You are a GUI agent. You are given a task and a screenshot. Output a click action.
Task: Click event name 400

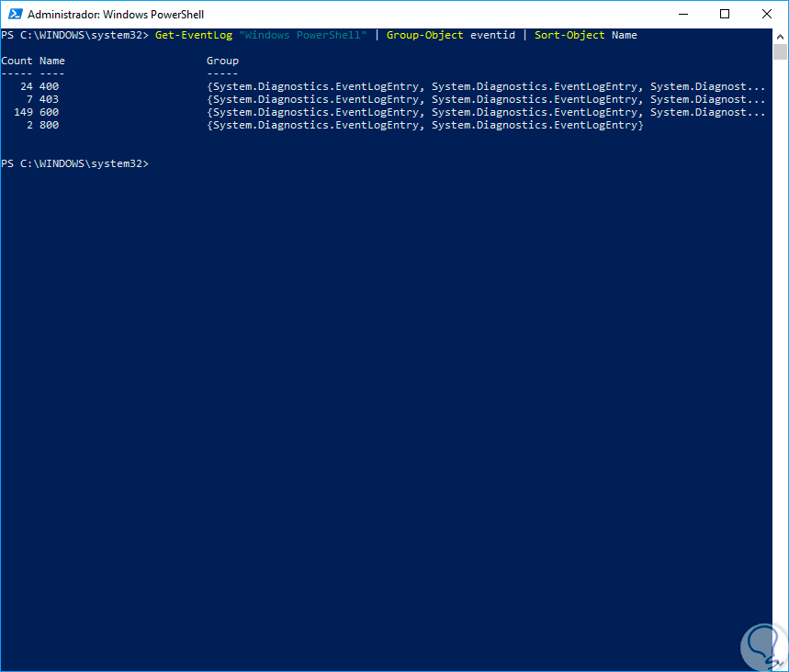pyautogui.click(x=50, y=86)
